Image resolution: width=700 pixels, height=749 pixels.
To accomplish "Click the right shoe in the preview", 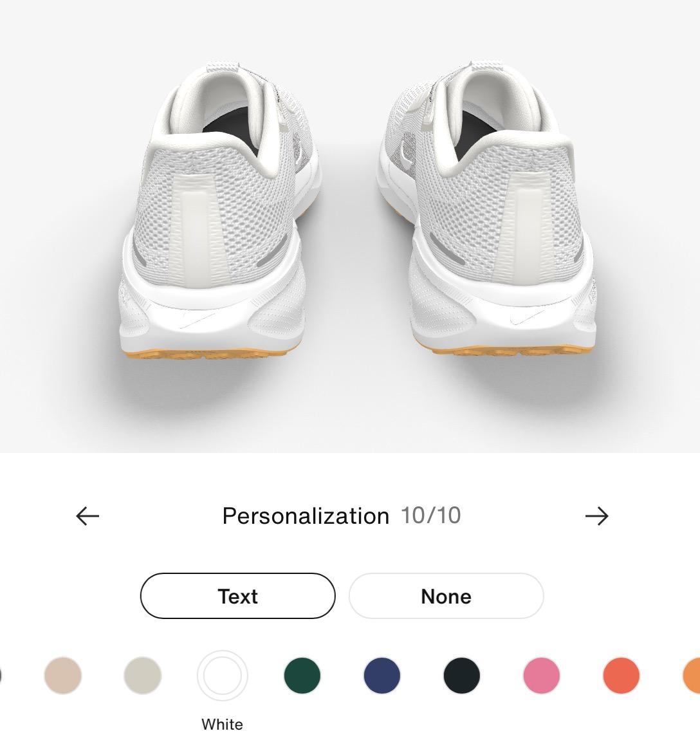I will pos(487,210).
